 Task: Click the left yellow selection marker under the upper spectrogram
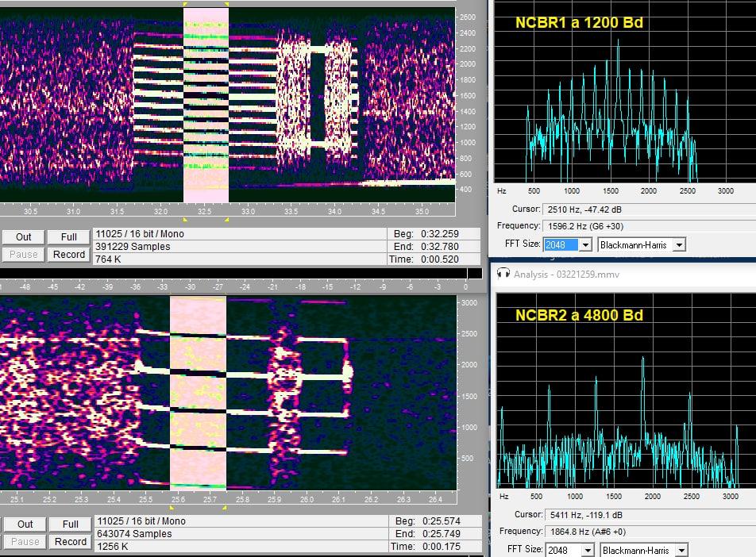click(x=185, y=219)
